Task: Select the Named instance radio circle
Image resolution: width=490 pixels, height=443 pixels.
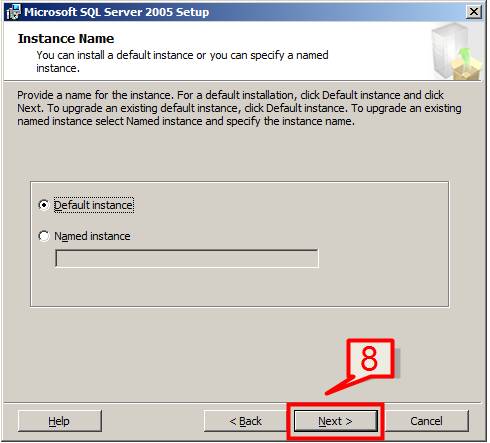Action: point(44,236)
